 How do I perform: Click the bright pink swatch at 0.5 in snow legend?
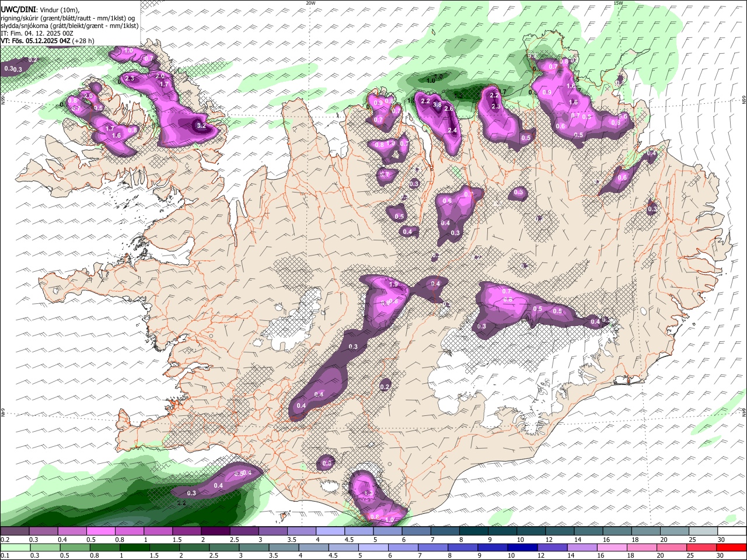point(100,531)
